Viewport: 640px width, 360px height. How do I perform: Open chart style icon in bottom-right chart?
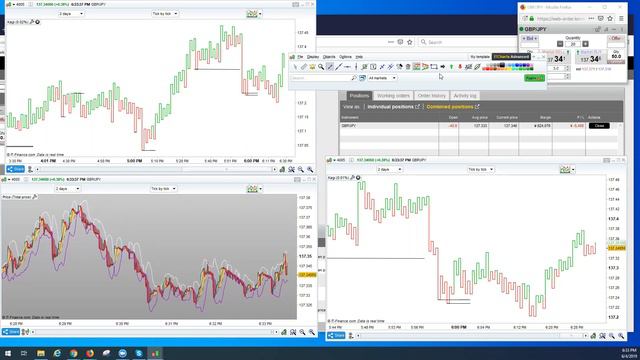tap(565, 169)
